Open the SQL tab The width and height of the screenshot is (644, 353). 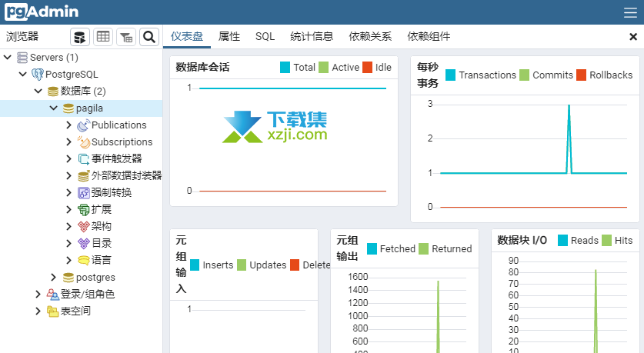265,37
